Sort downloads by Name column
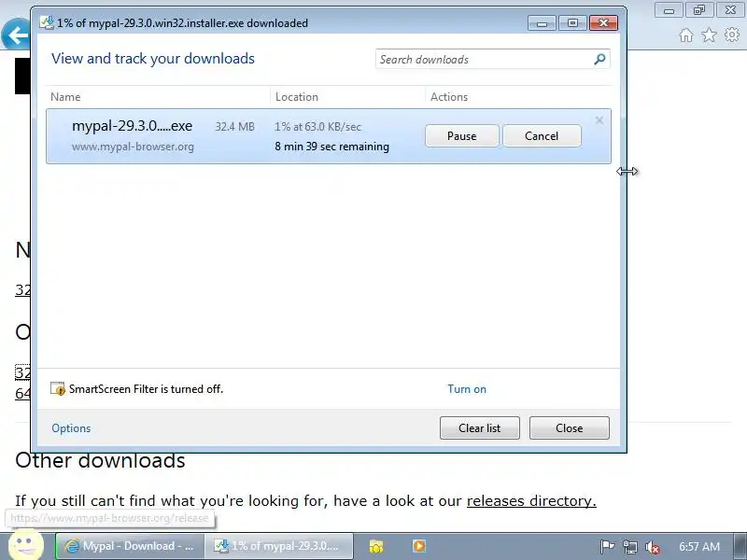Image resolution: width=747 pixels, height=560 pixels. click(65, 97)
